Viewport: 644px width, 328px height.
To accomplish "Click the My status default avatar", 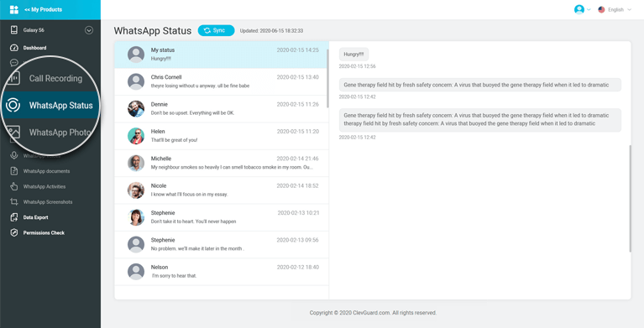I will [136, 55].
